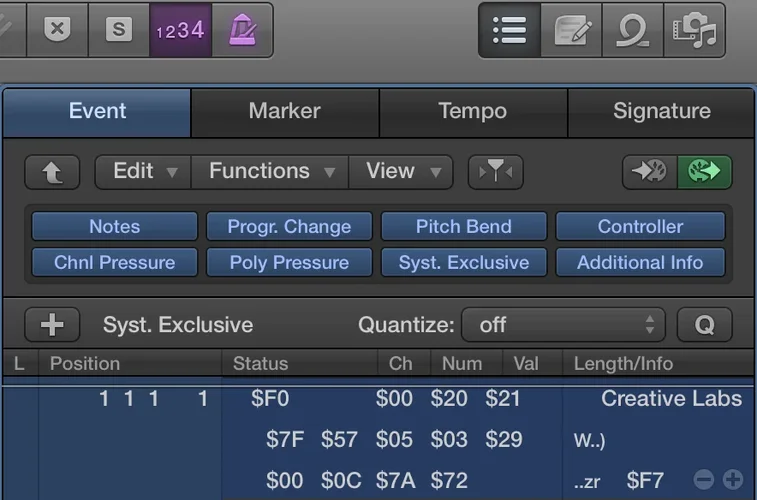This screenshot has width=757, height=500.
Task: Open the Functions dropdown menu
Action: click(270, 171)
